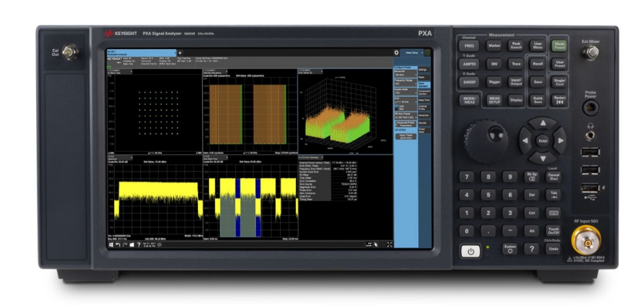
Task: Switch to the Advanced tab in the settings panel
Action: [423, 115]
